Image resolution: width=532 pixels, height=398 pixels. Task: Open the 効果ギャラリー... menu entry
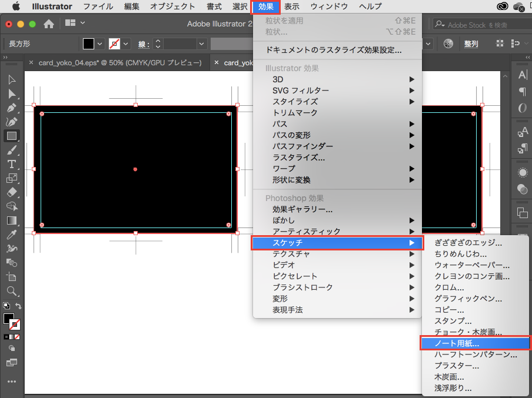pyautogui.click(x=302, y=209)
